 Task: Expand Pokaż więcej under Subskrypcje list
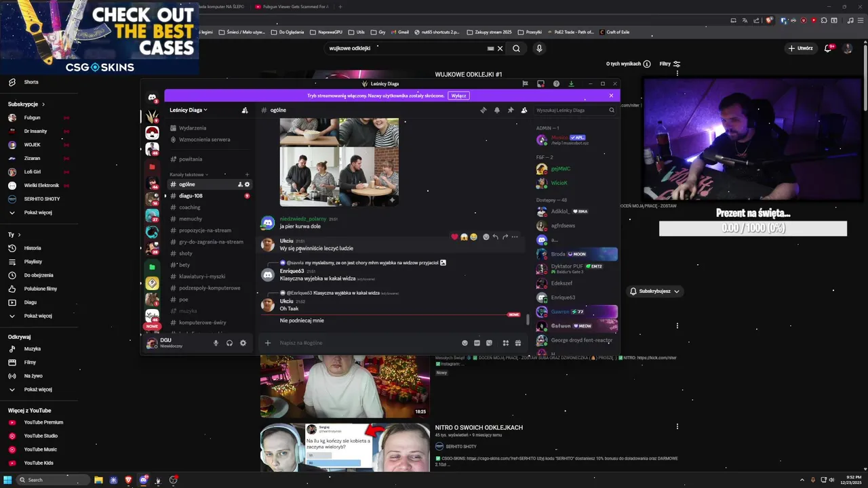click(38, 213)
